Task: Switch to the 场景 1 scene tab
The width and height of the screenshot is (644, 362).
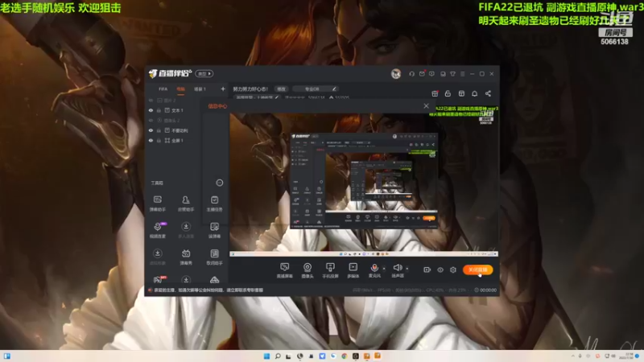Action: pos(200,89)
